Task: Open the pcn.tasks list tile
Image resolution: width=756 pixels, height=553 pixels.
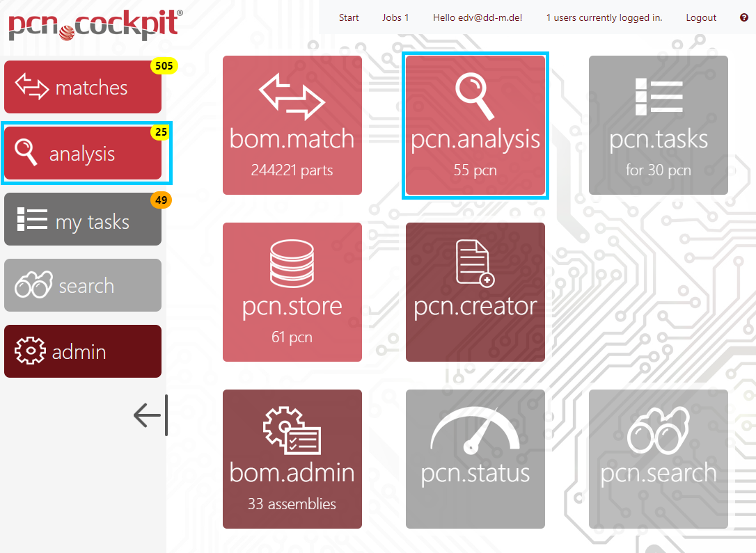Action: [x=658, y=125]
